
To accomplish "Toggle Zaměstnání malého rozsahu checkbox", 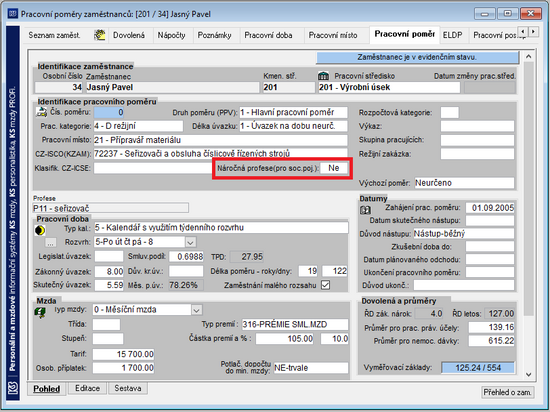I will (326, 285).
